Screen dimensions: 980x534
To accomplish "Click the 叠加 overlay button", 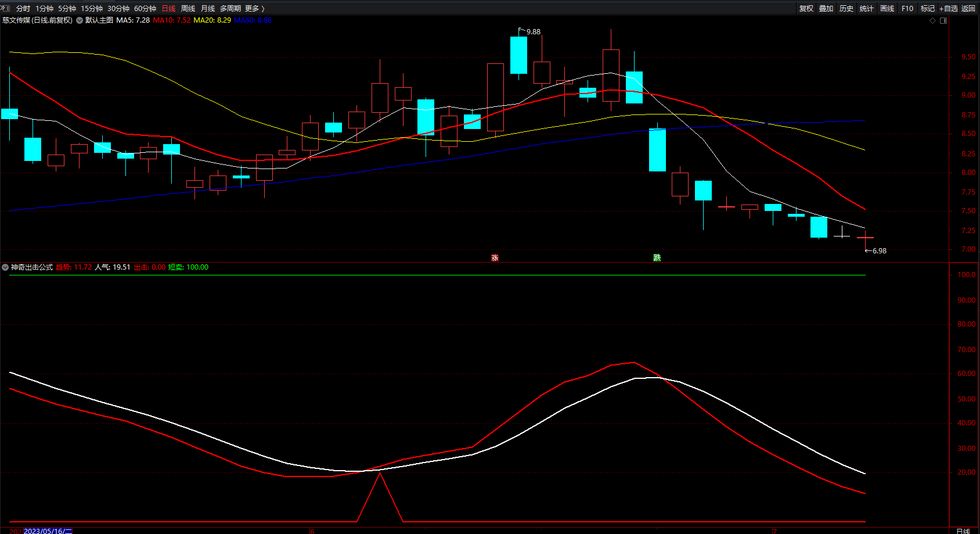I will [x=826, y=9].
